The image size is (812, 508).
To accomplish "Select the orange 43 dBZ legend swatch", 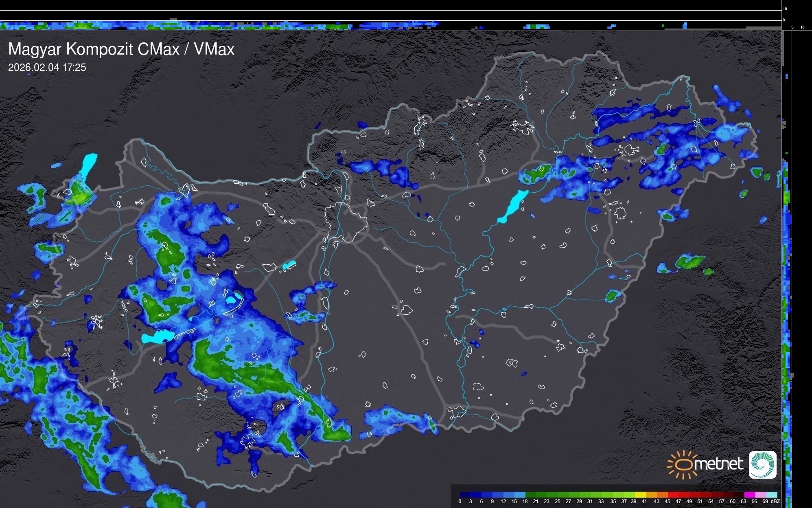I will tap(662, 495).
